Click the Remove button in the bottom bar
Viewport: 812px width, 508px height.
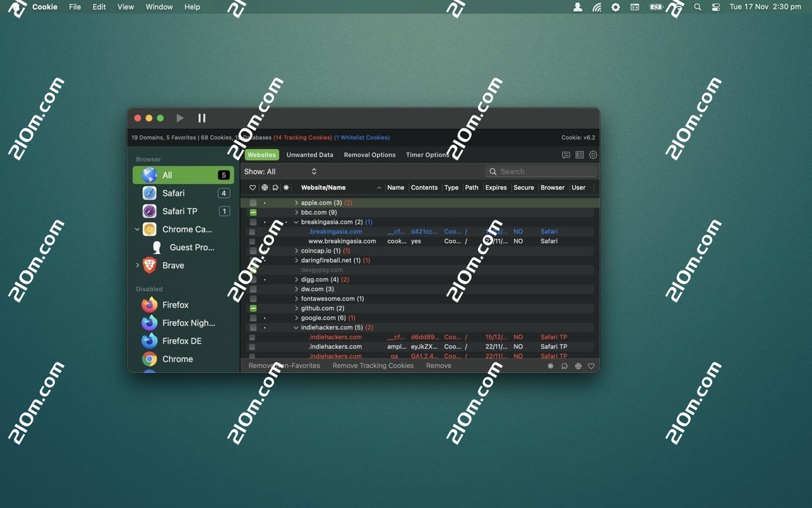(439, 366)
